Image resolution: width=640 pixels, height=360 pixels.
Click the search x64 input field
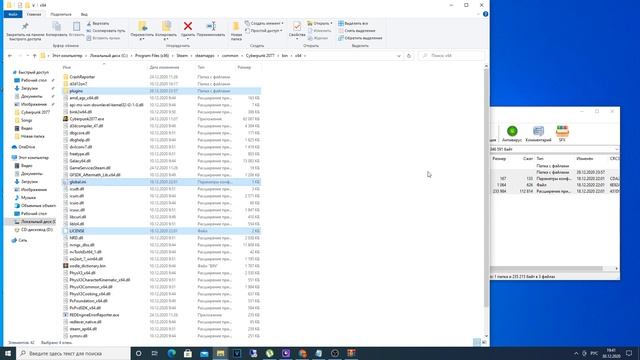pyautogui.click(x=451, y=56)
